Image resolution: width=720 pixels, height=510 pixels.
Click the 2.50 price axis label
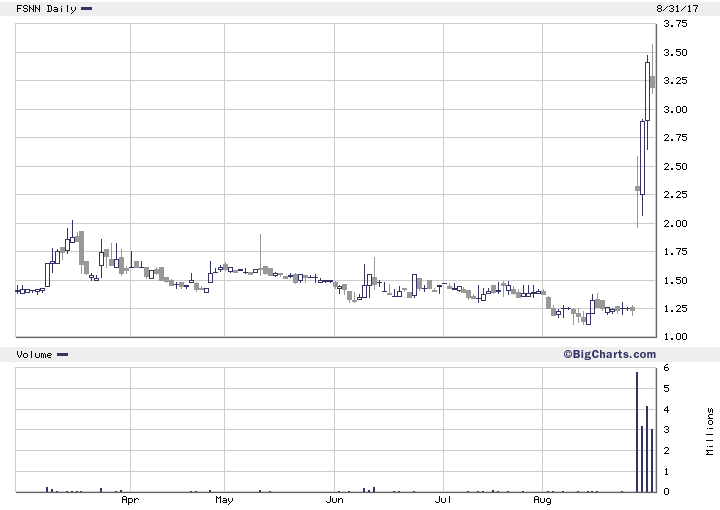[675, 166]
